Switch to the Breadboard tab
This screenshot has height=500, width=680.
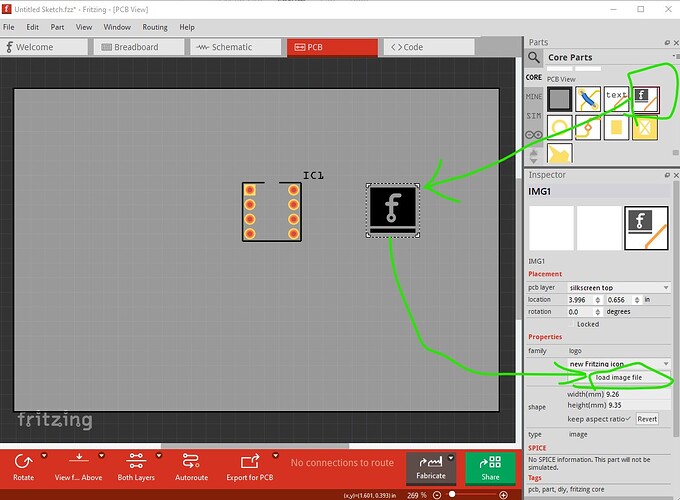click(x=139, y=47)
